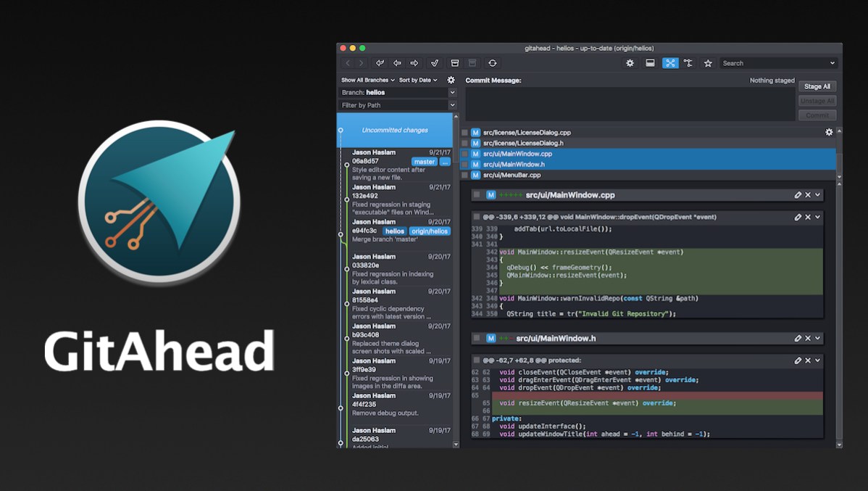Expand the Search field dropdown arrow
868x491 pixels.
point(832,63)
